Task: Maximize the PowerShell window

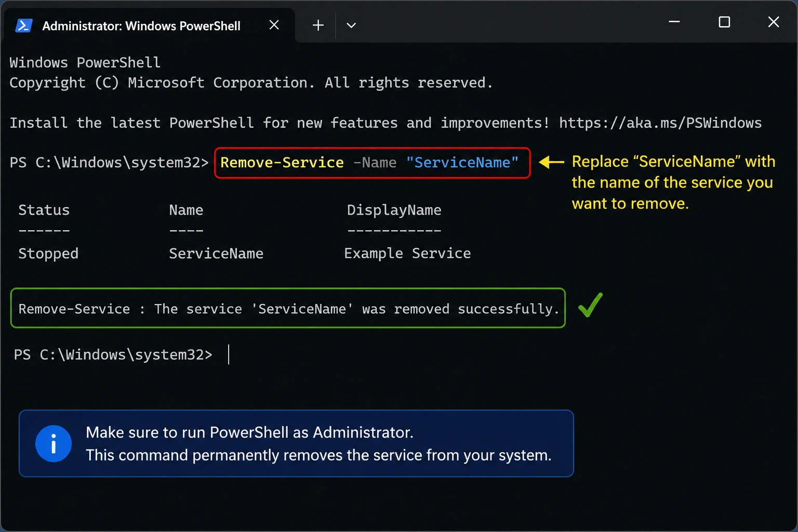Action: click(724, 22)
